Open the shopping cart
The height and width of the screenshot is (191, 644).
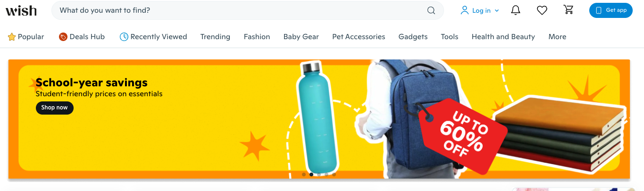click(569, 10)
